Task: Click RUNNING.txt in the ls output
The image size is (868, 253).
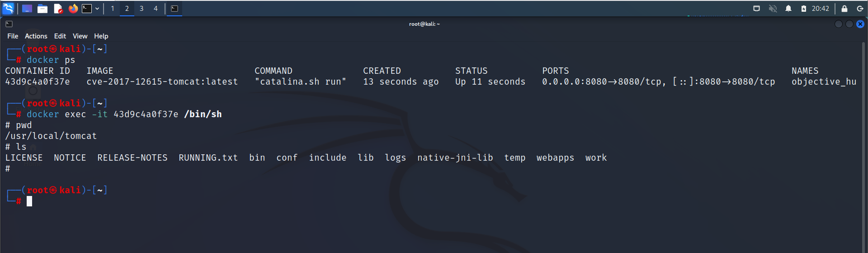Action: [x=208, y=158]
